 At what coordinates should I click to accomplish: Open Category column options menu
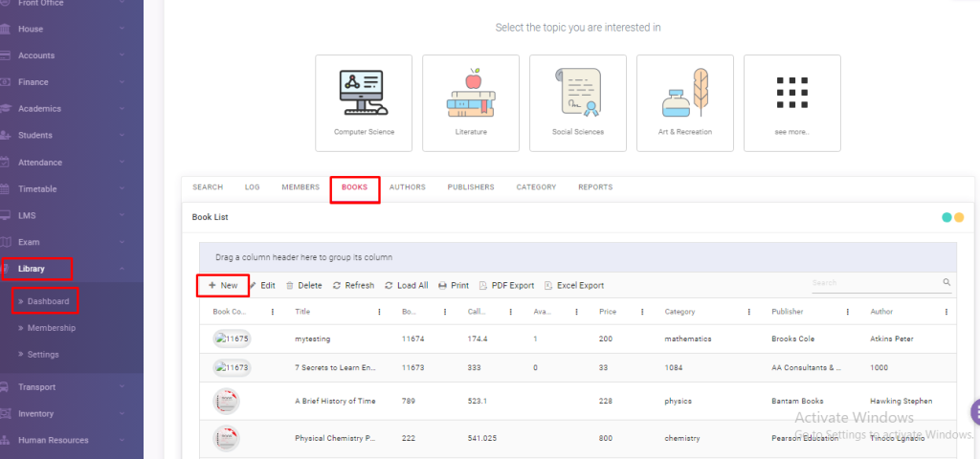749,312
